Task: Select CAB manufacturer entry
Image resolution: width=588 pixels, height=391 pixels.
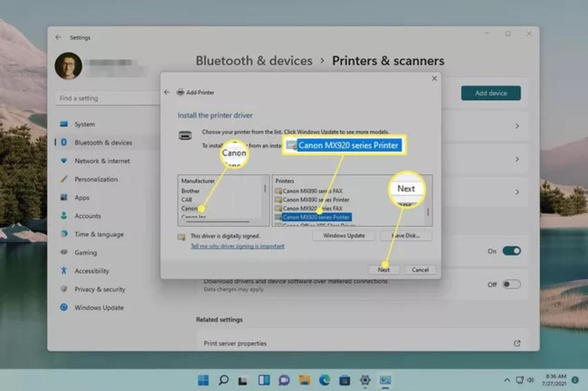Action: coord(187,200)
